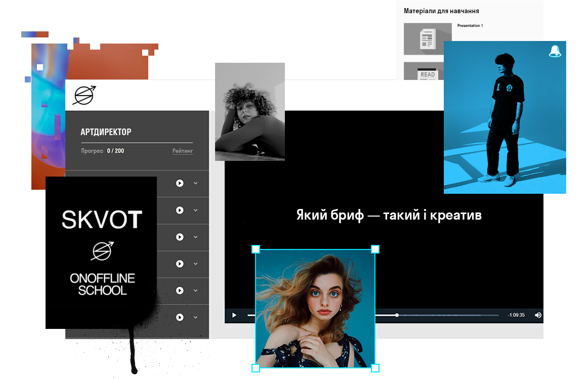
Task: Expand the fourth lesson row chevron
Action: [x=195, y=264]
